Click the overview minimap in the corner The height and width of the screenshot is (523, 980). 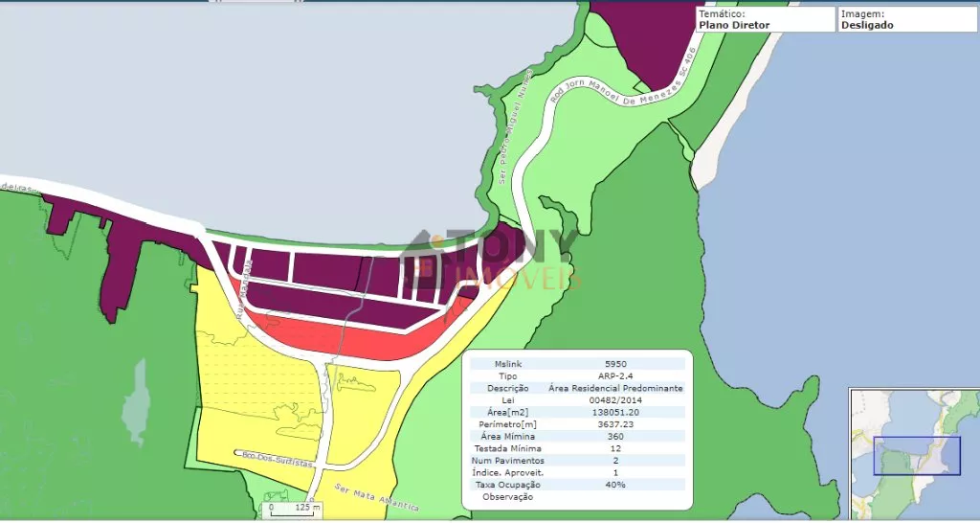pos(913,454)
